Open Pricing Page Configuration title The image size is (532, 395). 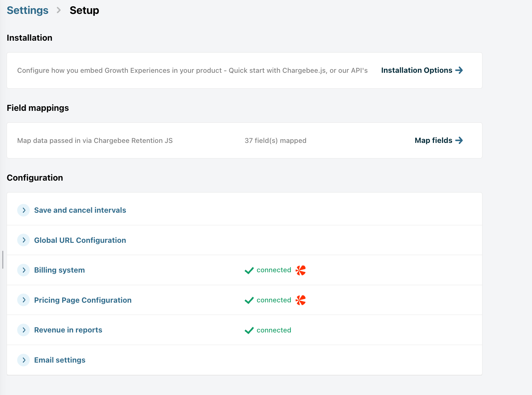83,300
